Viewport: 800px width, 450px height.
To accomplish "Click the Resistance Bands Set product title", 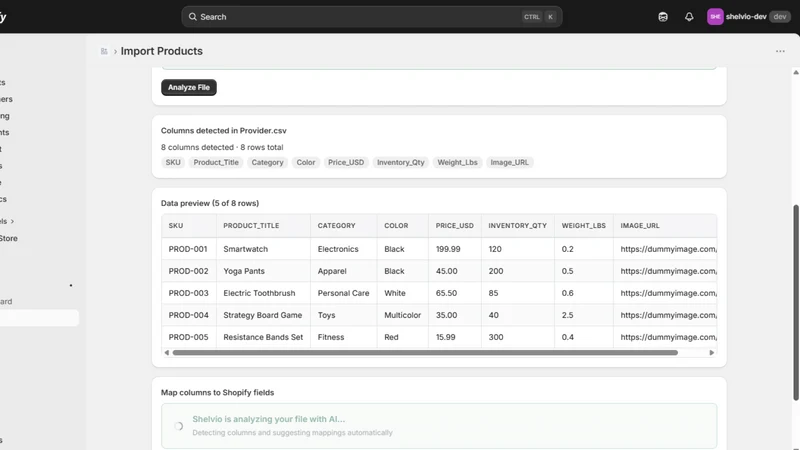I will 263,337.
